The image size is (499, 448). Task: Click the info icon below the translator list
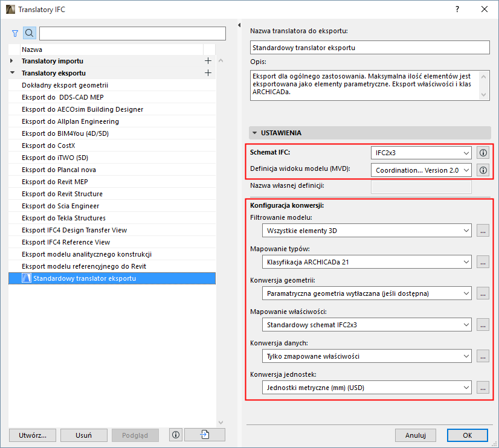176,435
